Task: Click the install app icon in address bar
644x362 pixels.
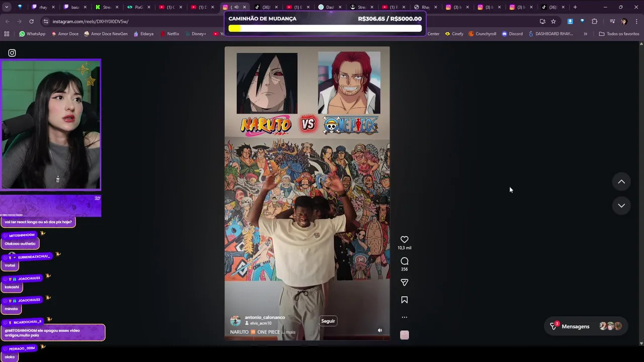Action: (542, 22)
